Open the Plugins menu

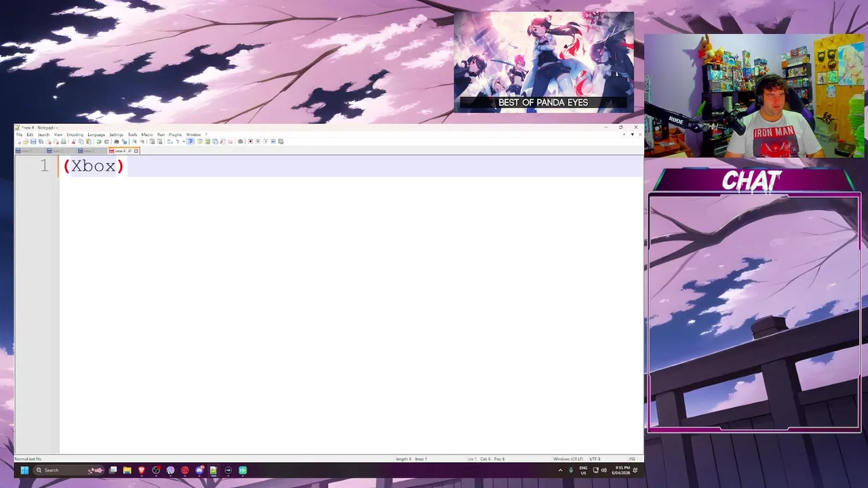[x=175, y=135]
